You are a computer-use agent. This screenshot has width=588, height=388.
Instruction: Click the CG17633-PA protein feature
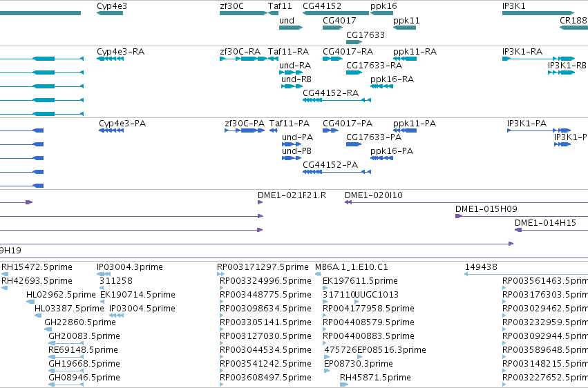coord(354,144)
